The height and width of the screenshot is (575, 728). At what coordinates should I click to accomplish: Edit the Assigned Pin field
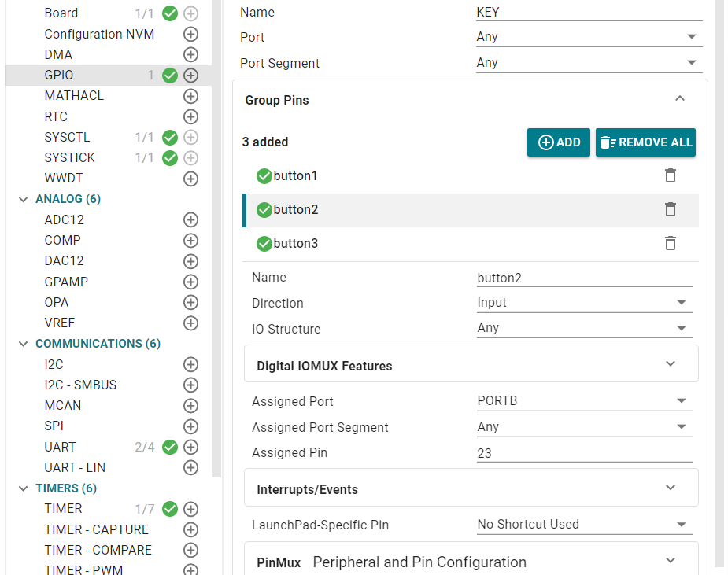(585, 453)
